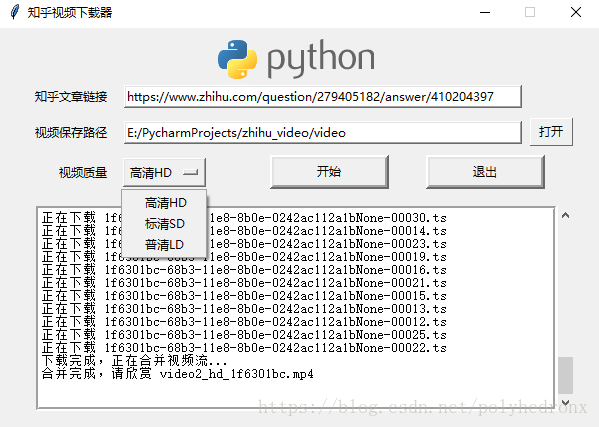
Task: Click log line ending in 00022.ts
Action: tap(244, 348)
